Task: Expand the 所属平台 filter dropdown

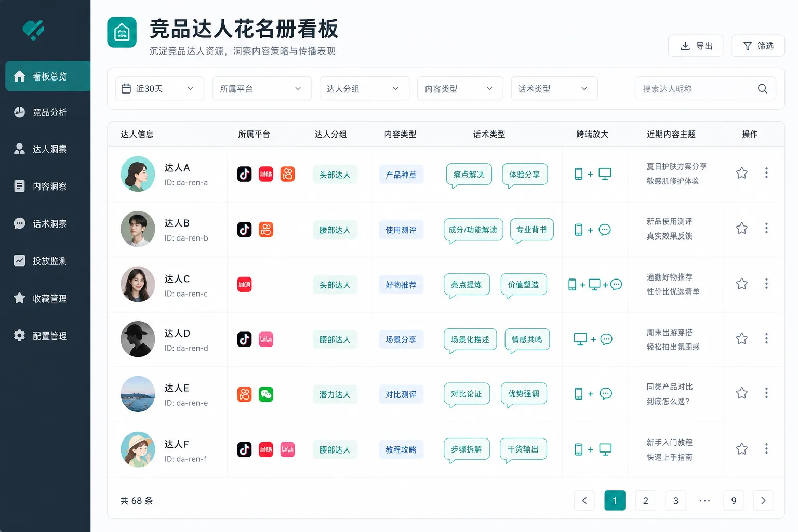Action: [262, 89]
